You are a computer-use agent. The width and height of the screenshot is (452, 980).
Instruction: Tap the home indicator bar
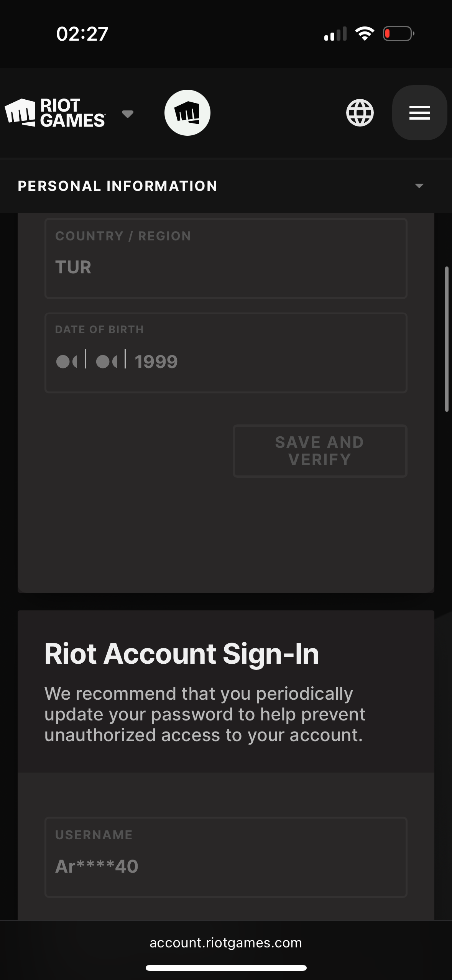(226, 968)
